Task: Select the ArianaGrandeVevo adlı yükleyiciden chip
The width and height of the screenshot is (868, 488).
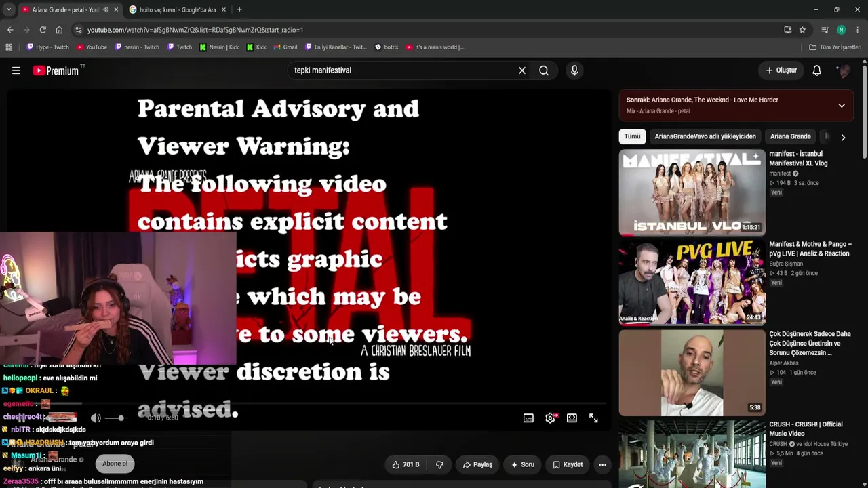Action: coord(705,136)
